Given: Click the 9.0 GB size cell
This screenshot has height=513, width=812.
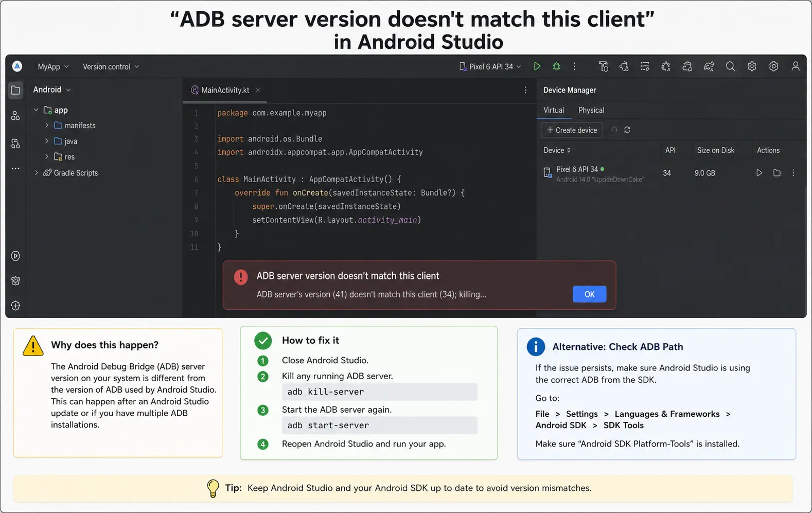Looking at the screenshot, I should [x=704, y=173].
